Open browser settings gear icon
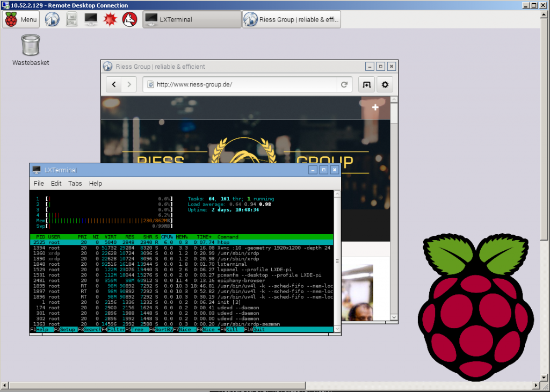The height and width of the screenshot is (392, 550). (x=385, y=84)
